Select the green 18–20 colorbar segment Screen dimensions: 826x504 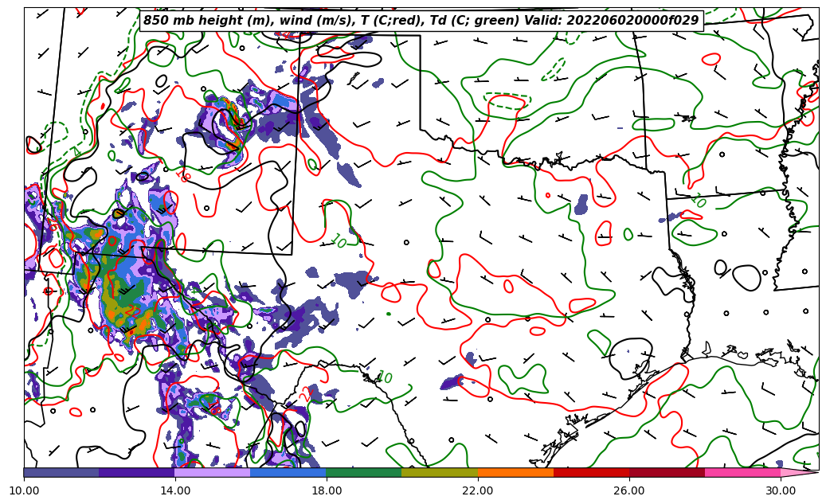(x=364, y=472)
